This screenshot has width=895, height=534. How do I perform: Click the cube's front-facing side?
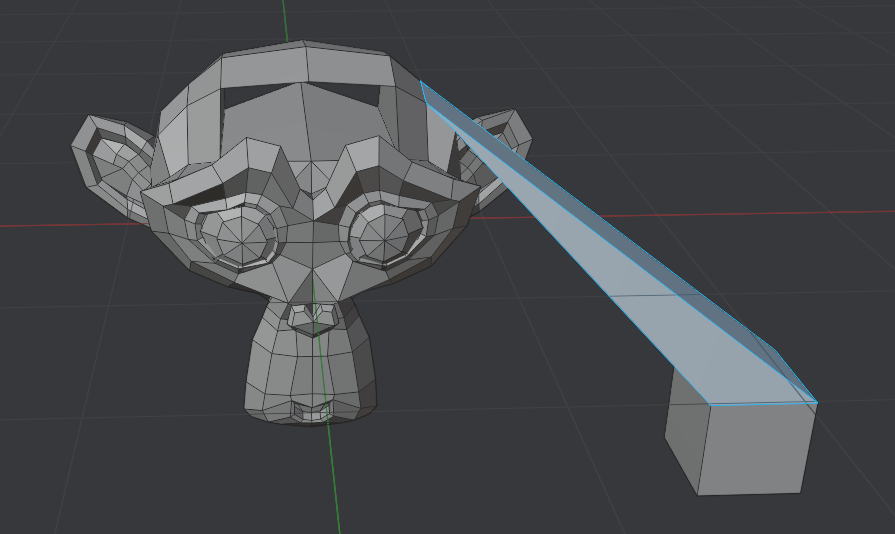click(756, 448)
